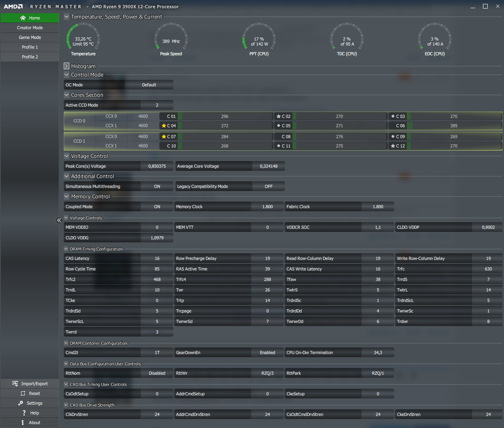Image resolution: width=504 pixels, height=428 pixels.
Task: Toggle Coupled Mode ON value
Action: [x=157, y=207]
